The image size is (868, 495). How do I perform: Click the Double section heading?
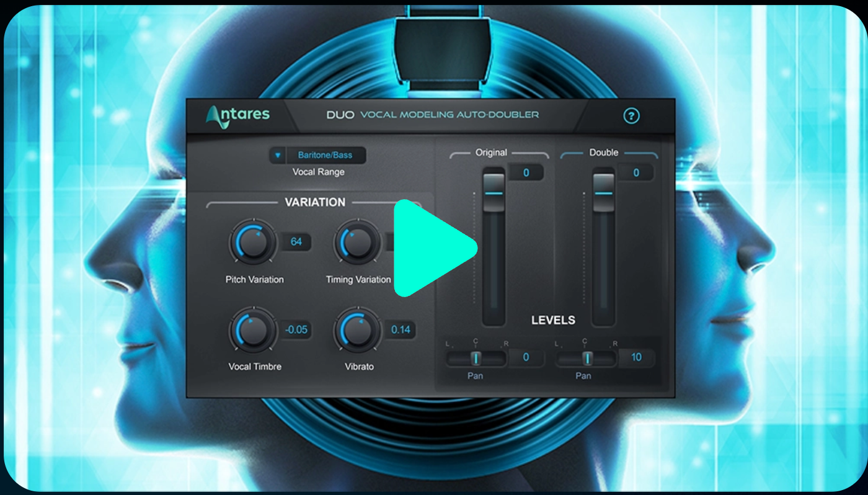[x=604, y=153]
